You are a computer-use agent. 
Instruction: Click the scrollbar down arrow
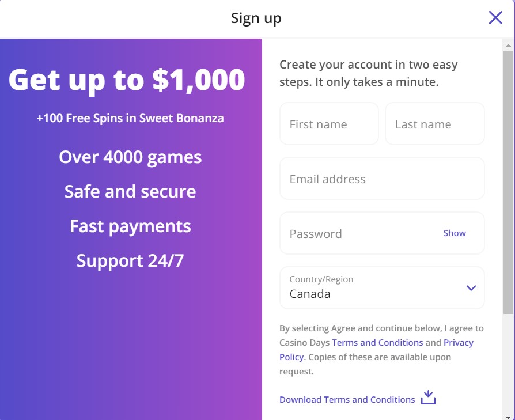coord(508,417)
